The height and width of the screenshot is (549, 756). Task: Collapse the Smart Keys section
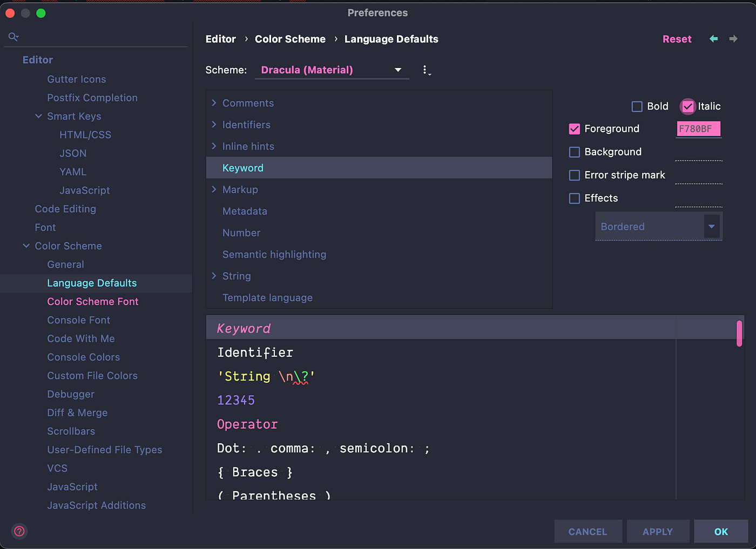pyautogui.click(x=38, y=116)
